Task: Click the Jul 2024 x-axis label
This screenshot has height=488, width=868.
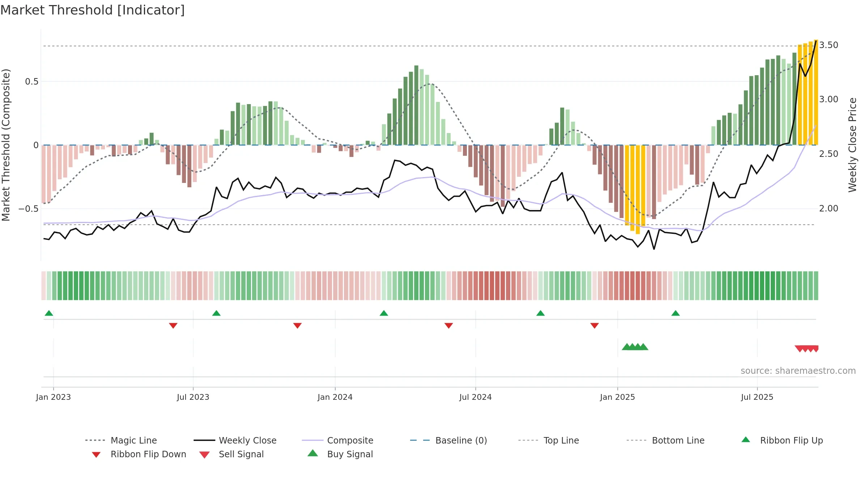Action: pos(476,397)
